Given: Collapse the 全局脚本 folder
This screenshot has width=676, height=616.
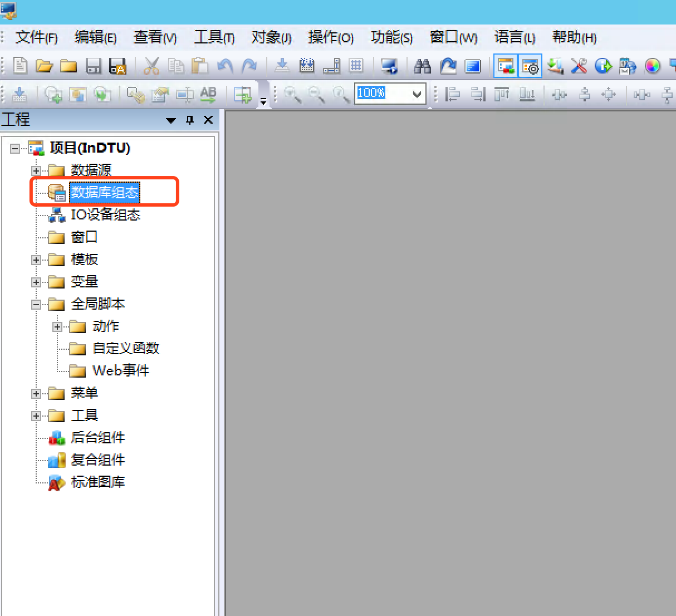Looking at the screenshot, I should click(36, 304).
